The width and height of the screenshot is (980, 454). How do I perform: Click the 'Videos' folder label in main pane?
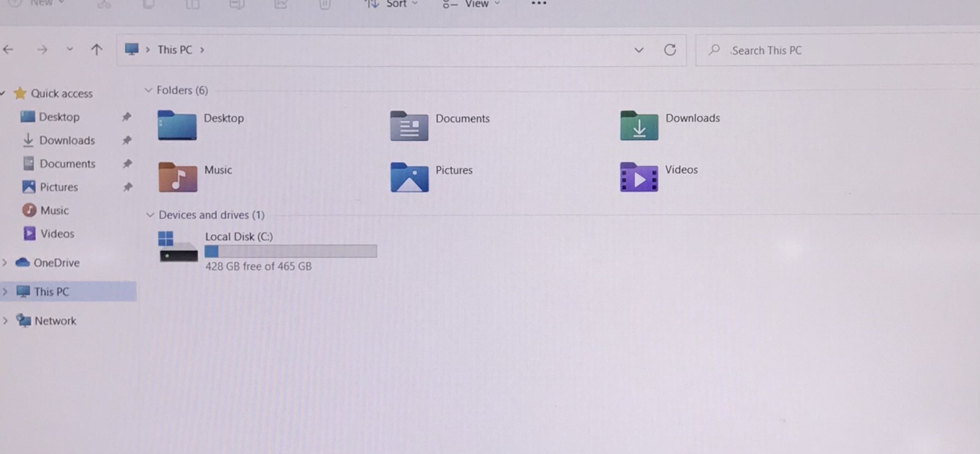pyautogui.click(x=681, y=169)
